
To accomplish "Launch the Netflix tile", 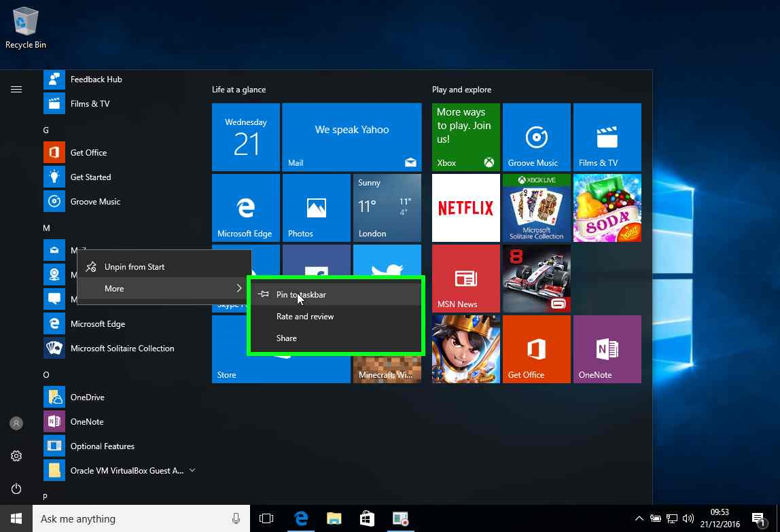I will [x=465, y=208].
